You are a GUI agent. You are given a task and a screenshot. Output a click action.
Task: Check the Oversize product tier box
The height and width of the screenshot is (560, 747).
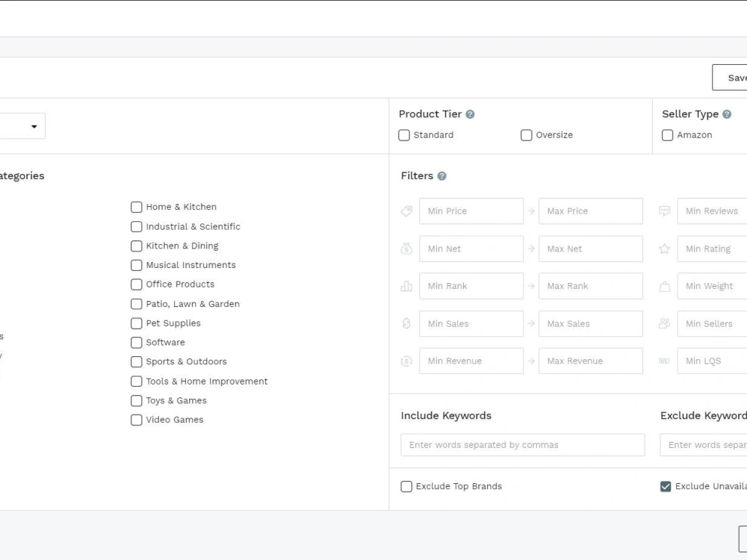click(527, 135)
